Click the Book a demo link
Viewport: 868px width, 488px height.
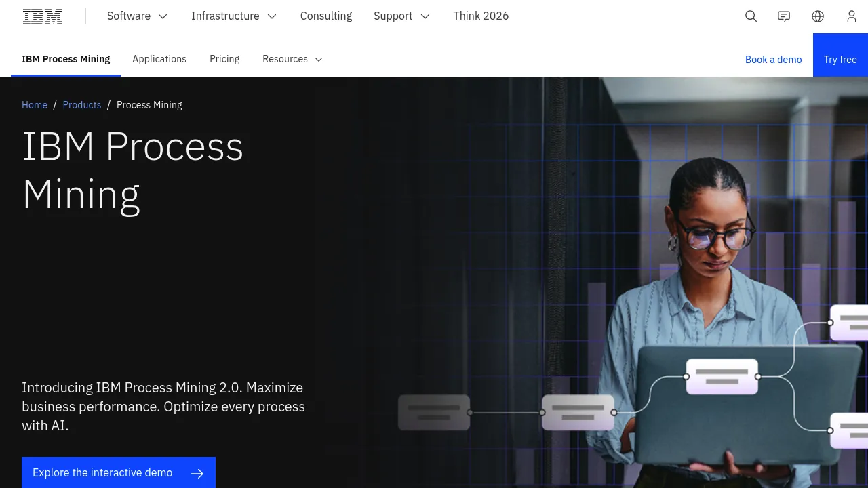pyautogui.click(x=773, y=60)
